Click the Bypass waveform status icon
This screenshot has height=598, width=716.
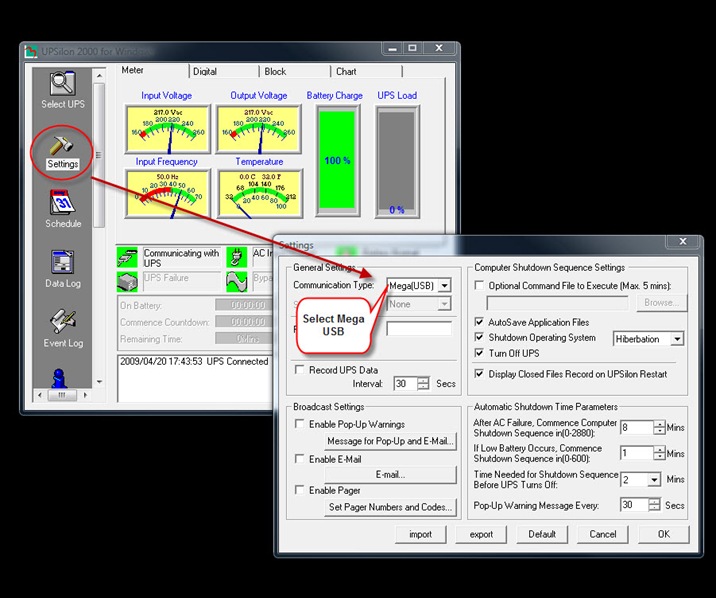(237, 282)
